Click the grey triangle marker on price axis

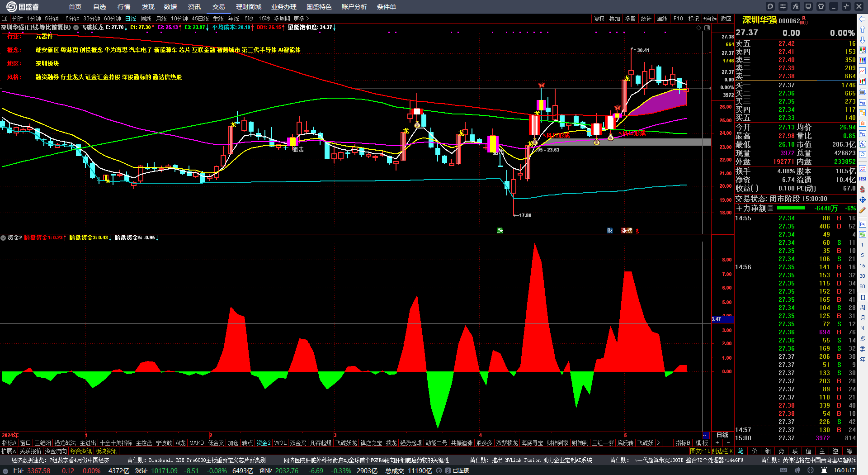tap(710, 88)
